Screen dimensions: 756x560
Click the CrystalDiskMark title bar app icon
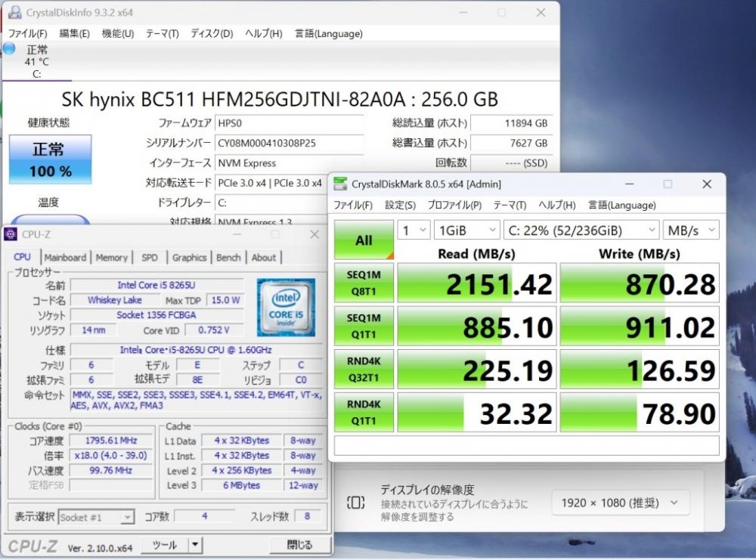tap(340, 184)
